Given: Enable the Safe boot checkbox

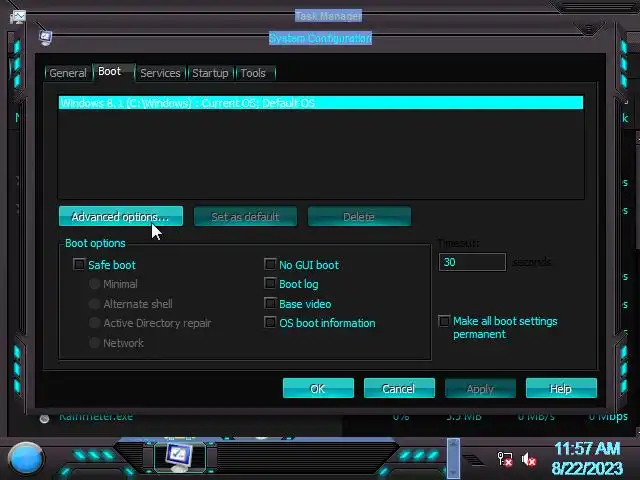Looking at the screenshot, I should [79, 264].
